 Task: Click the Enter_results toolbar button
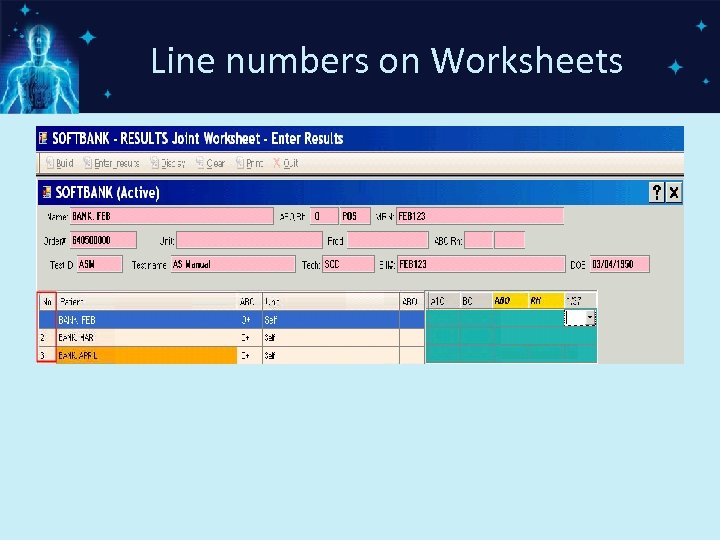click(112, 163)
